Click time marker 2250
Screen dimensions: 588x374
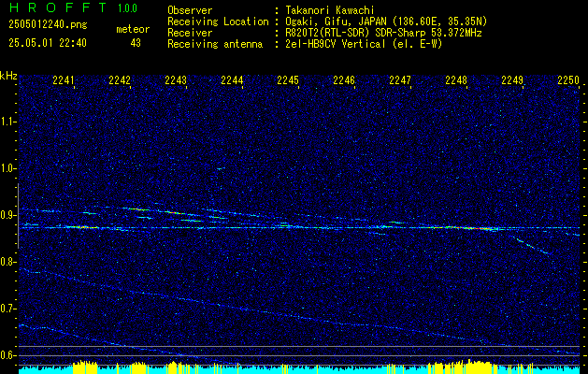click(568, 80)
